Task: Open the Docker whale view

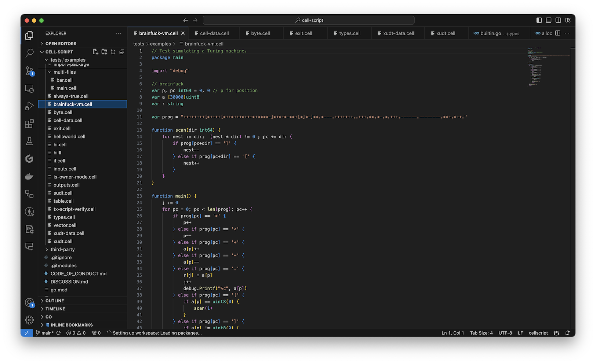Action: [x=29, y=176]
